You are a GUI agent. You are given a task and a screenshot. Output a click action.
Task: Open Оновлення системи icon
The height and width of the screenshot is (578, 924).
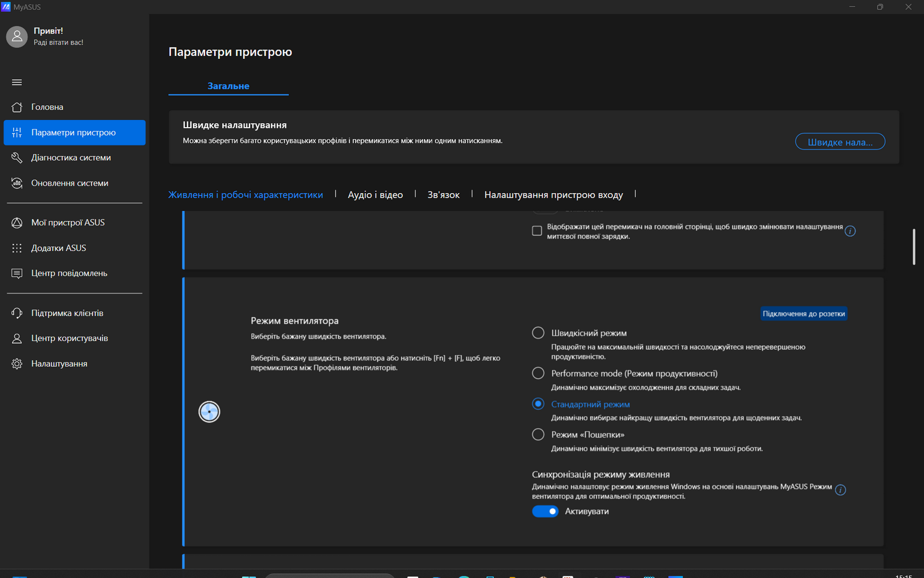point(17,183)
